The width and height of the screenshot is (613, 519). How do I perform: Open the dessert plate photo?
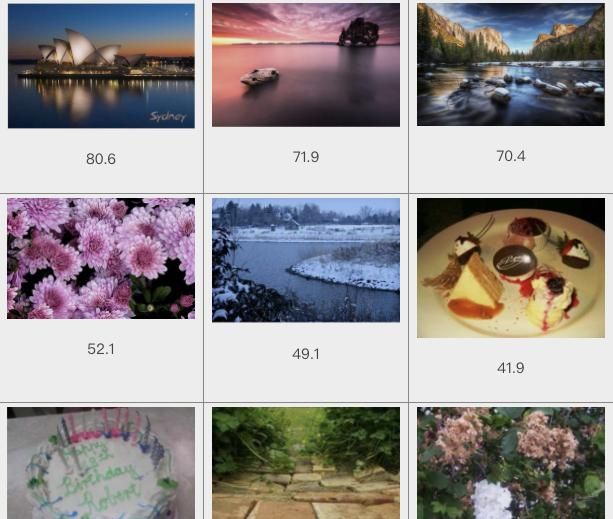[x=511, y=268]
